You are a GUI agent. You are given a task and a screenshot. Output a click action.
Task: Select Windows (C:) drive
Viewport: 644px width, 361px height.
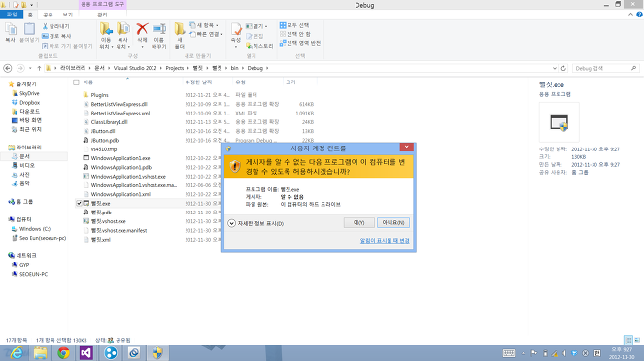35,229
